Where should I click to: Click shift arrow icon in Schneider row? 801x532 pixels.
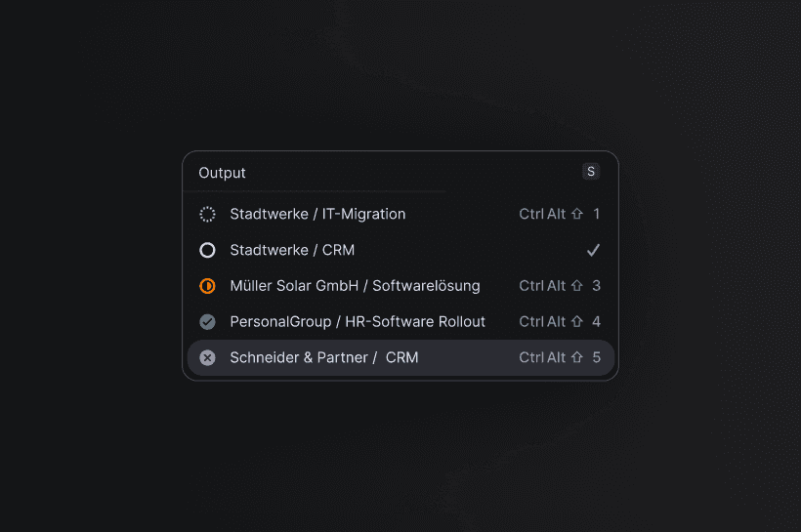pyautogui.click(x=577, y=357)
